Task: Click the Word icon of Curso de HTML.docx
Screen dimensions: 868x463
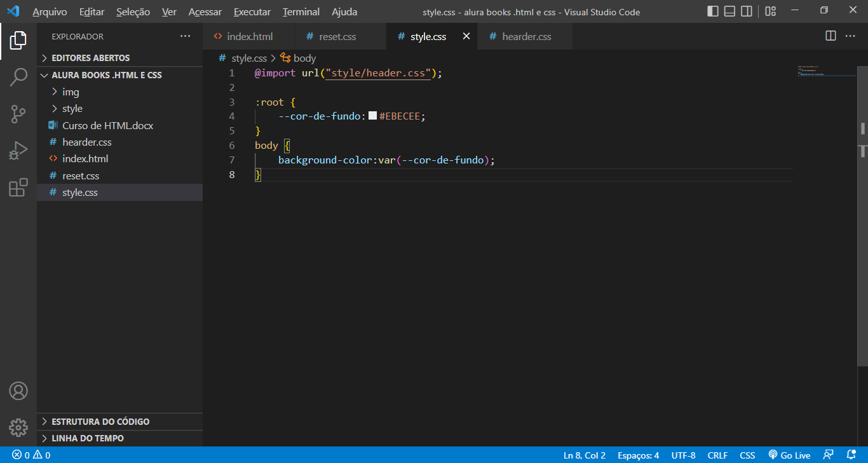Action: pos(53,125)
